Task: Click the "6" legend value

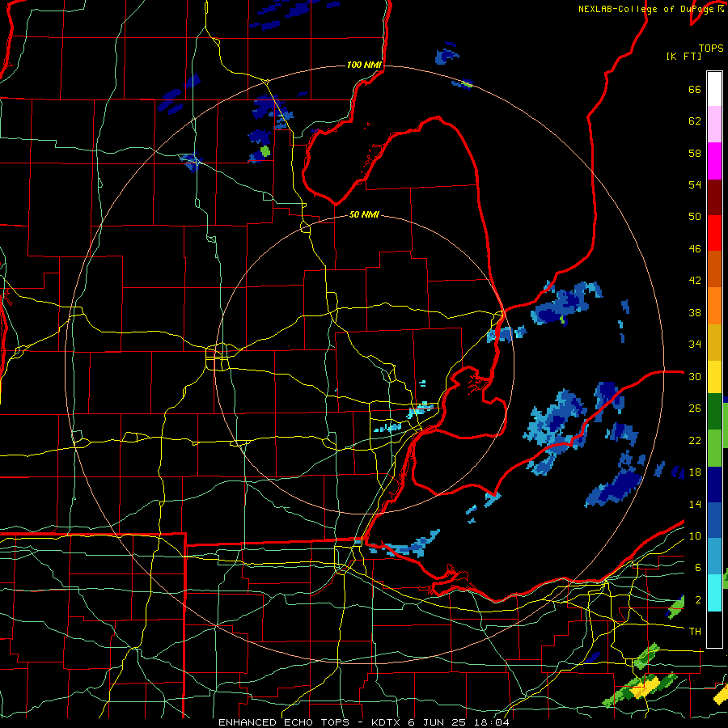Action: (697, 568)
